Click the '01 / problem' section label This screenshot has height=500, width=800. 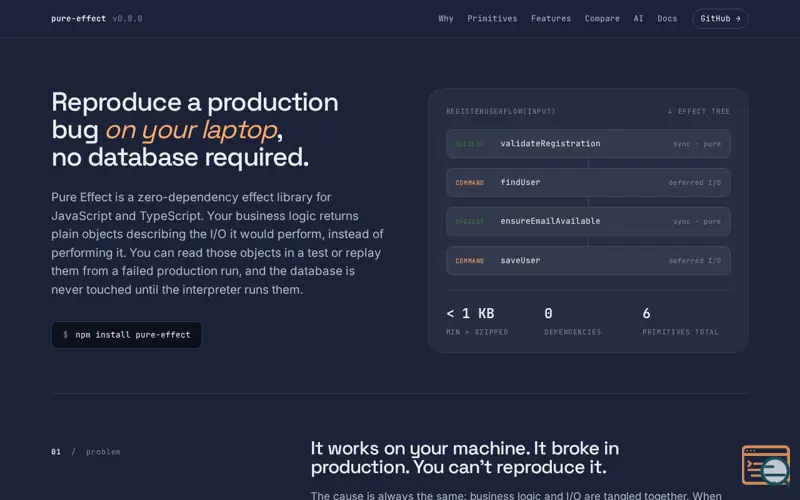click(86, 452)
